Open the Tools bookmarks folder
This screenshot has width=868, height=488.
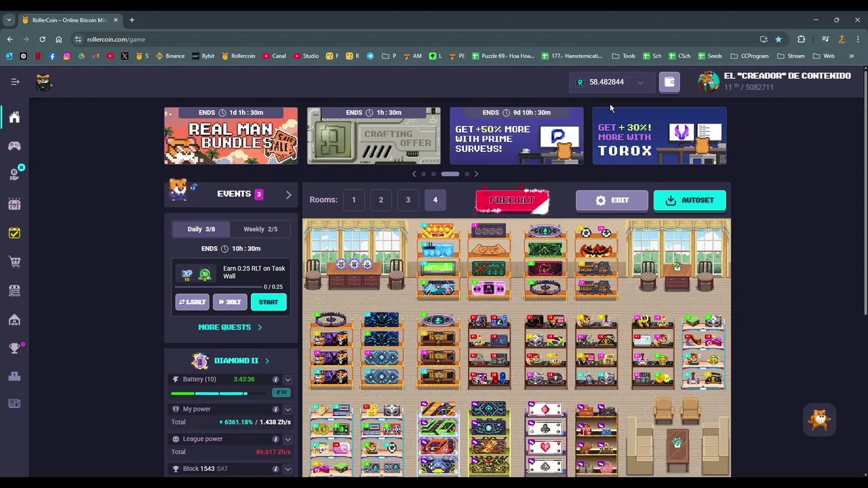623,56
